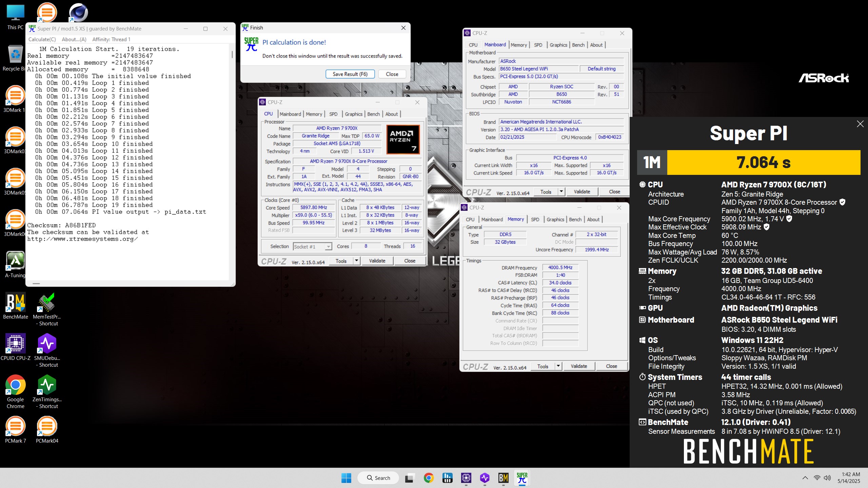Open the A-Tuning desktop shortcut
This screenshot has height=488, width=868.
click(15, 264)
